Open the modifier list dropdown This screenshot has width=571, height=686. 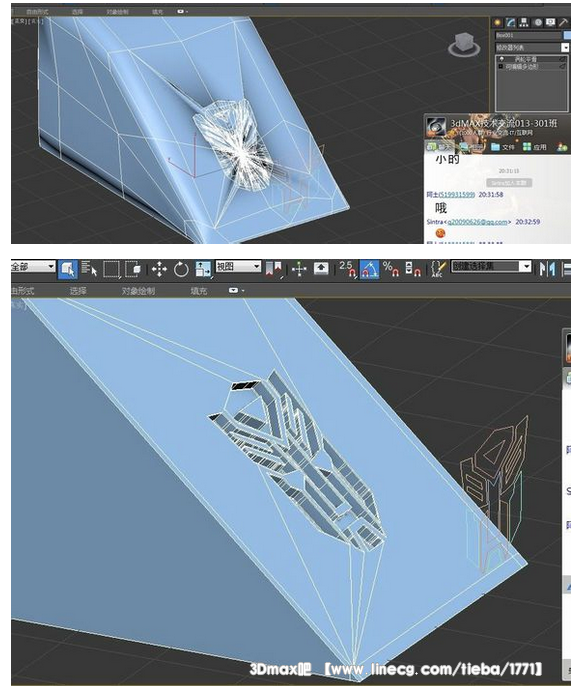pyautogui.click(x=532, y=47)
